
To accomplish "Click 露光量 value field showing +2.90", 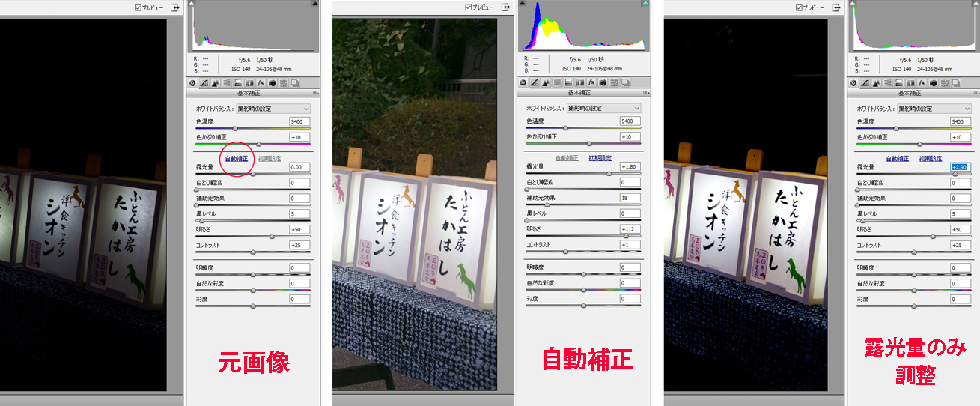I will click(961, 167).
